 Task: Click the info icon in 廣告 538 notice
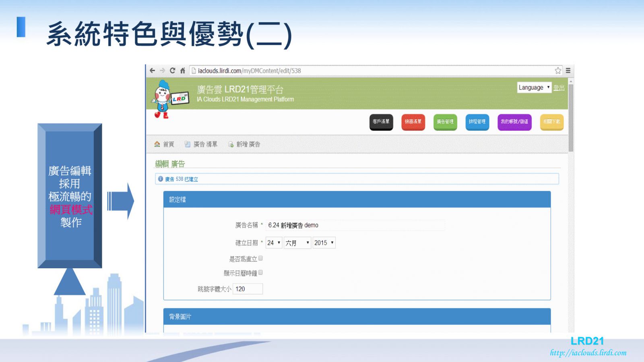tap(161, 179)
